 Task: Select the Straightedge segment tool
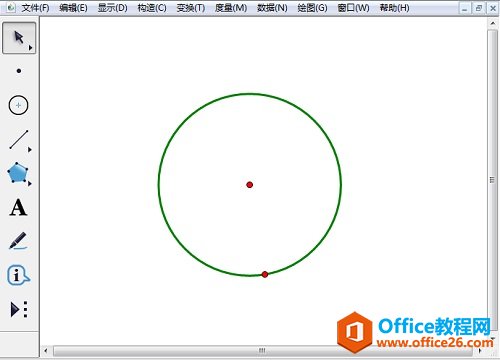pyautogui.click(x=19, y=139)
